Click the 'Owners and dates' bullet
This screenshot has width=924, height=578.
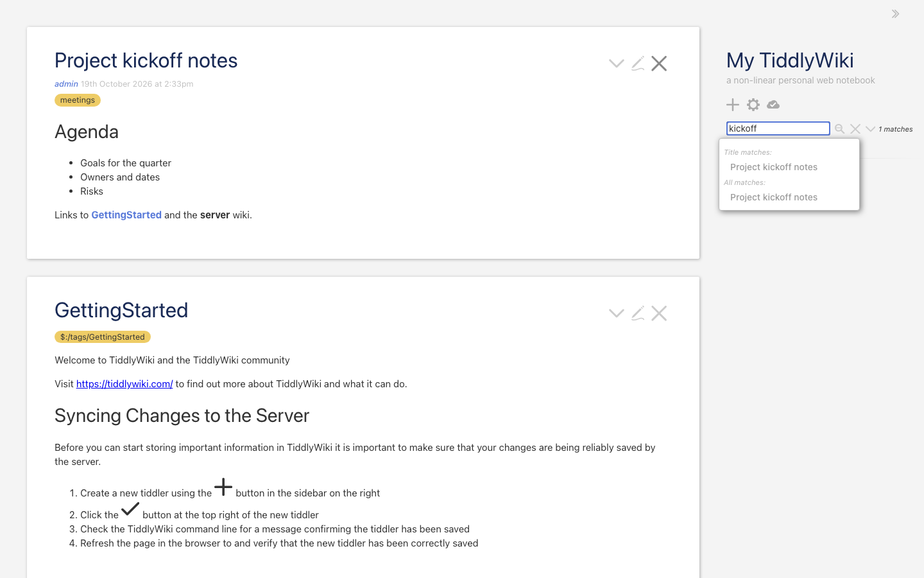pyautogui.click(x=120, y=177)
